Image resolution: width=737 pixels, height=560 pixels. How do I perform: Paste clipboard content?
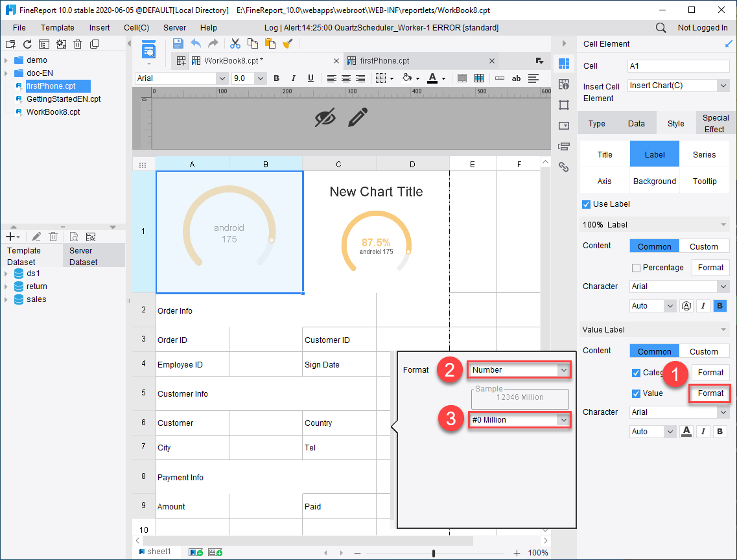coord(270,43)
